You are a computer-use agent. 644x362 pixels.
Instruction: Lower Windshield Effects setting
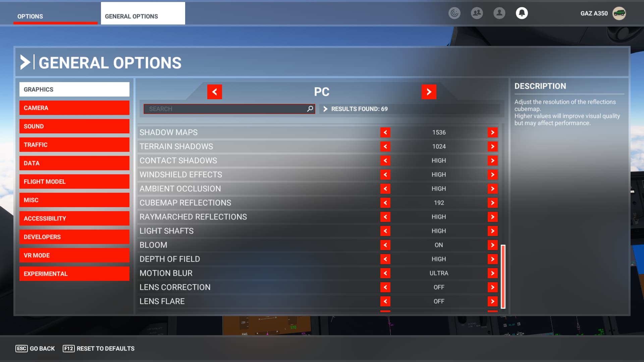(x=385, y=175)
